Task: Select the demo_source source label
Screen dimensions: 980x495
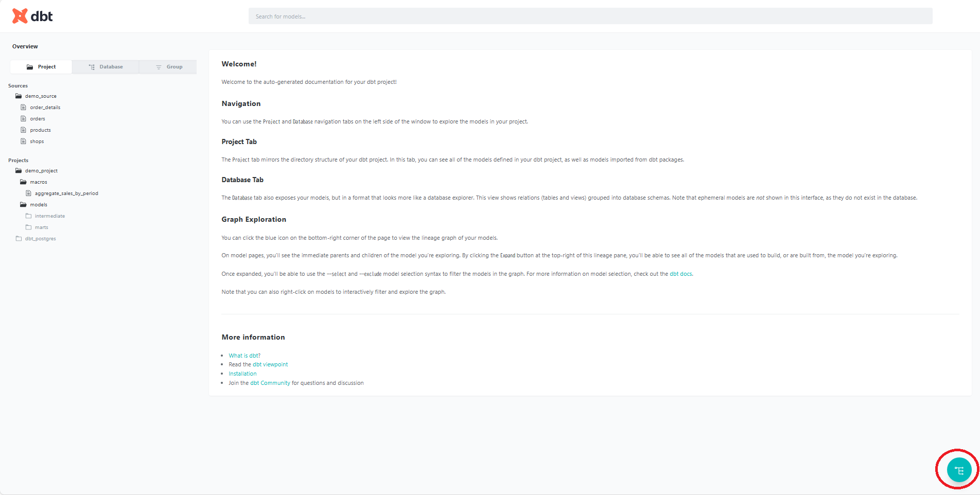Action: tap(41, 96)
